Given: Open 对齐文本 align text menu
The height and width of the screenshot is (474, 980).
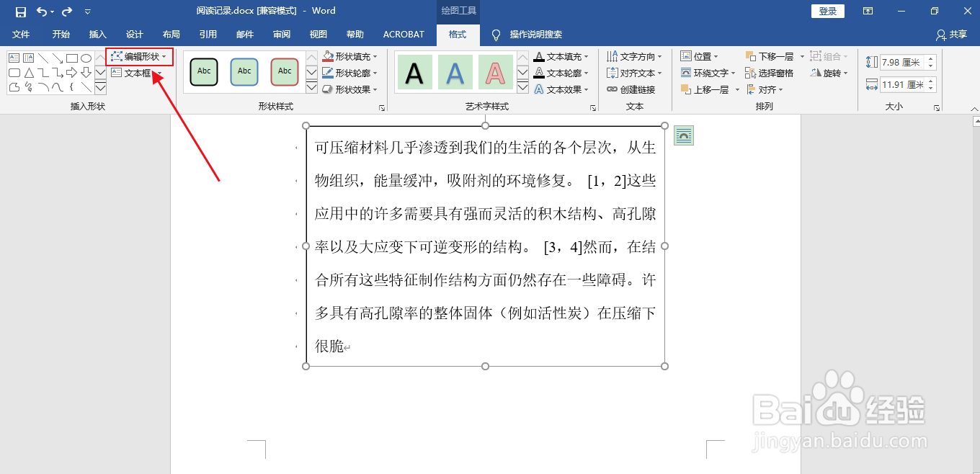Looking at the screenshot, I should point(634,73).
